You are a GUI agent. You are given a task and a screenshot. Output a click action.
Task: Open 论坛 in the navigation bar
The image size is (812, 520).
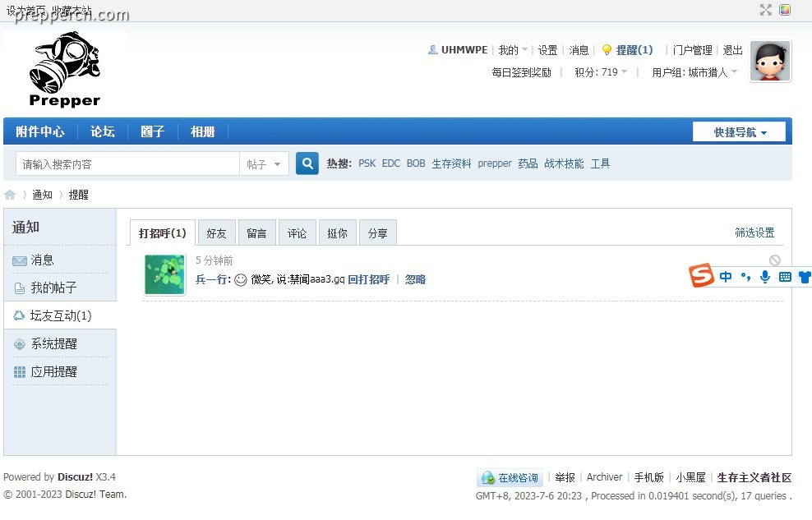[103, 131]
